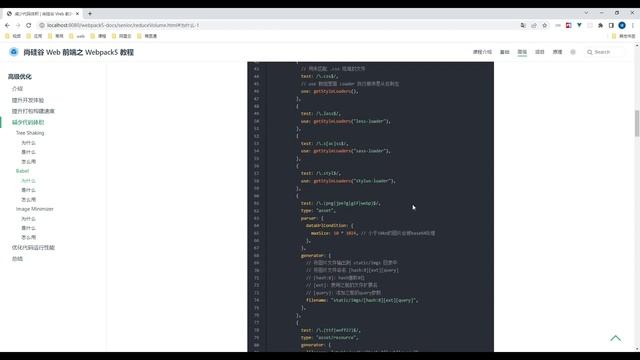Open the 原理 nav item

557,52
